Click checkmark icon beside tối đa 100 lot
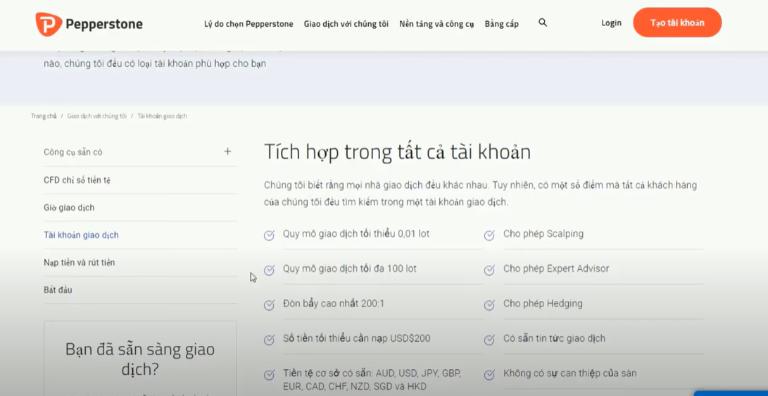 [x=269, y=271]
